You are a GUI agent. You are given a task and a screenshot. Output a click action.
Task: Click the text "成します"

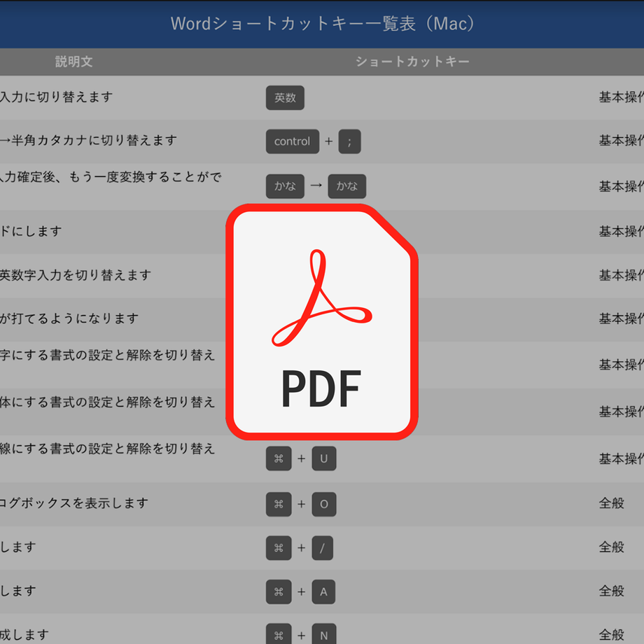24,635
